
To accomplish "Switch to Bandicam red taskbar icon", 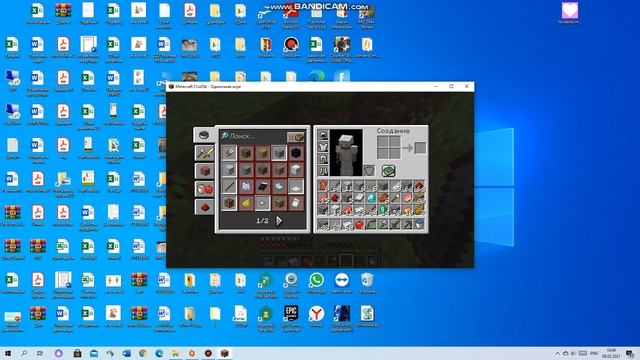I will (x=208, y=353).
